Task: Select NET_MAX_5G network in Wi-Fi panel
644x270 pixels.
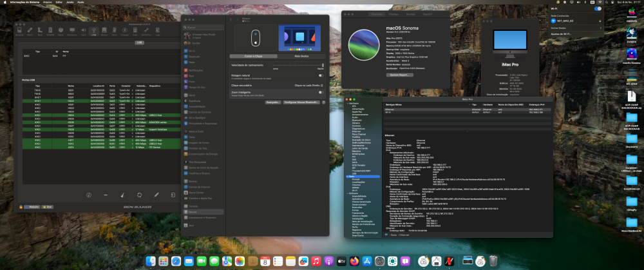Action: [x=576, y=21]
